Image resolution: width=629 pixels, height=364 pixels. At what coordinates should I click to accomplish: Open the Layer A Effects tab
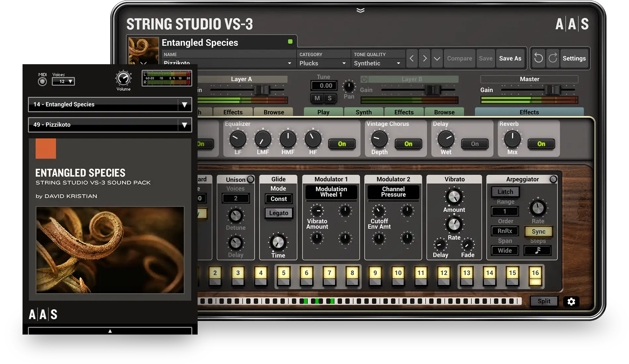click(x=233, y=112)
